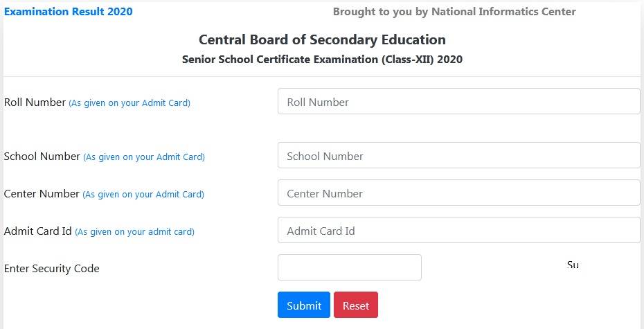Click the admit card hint beside School Number
Image resolution: width=644 pixels, height=329 pixels.
point(144,157)
